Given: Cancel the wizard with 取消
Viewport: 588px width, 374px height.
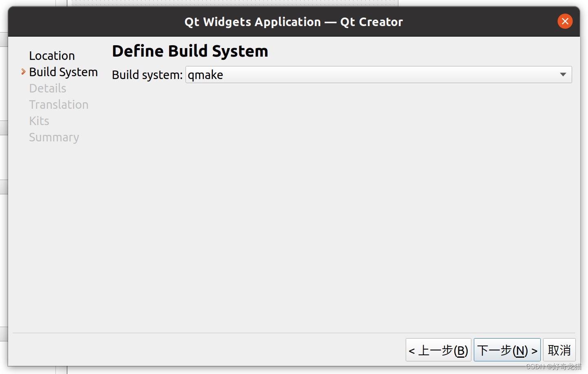Looking at the screenshot, I should coord(559,350).
